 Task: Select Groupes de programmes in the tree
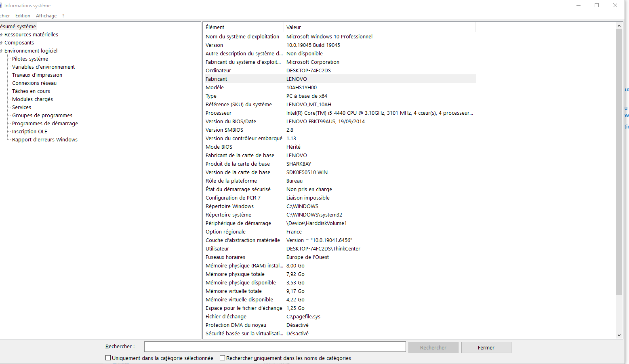click(42, 116)
